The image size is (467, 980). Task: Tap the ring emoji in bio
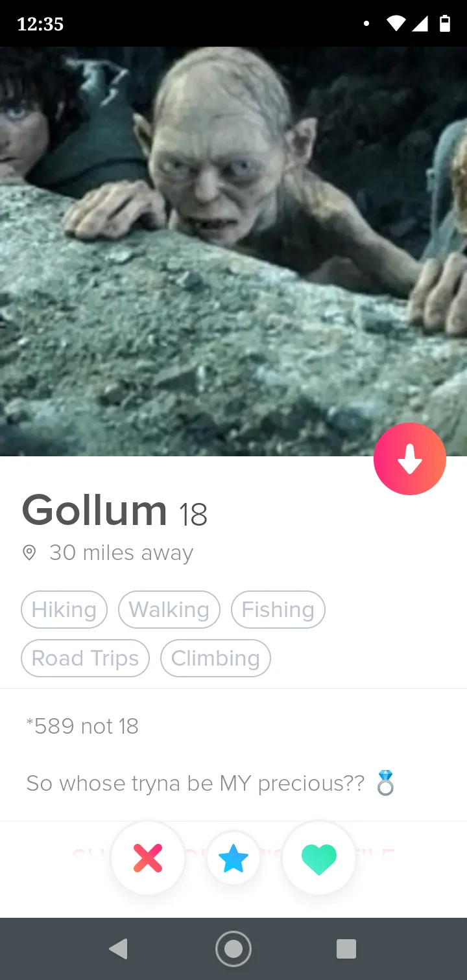pos(386,783)
